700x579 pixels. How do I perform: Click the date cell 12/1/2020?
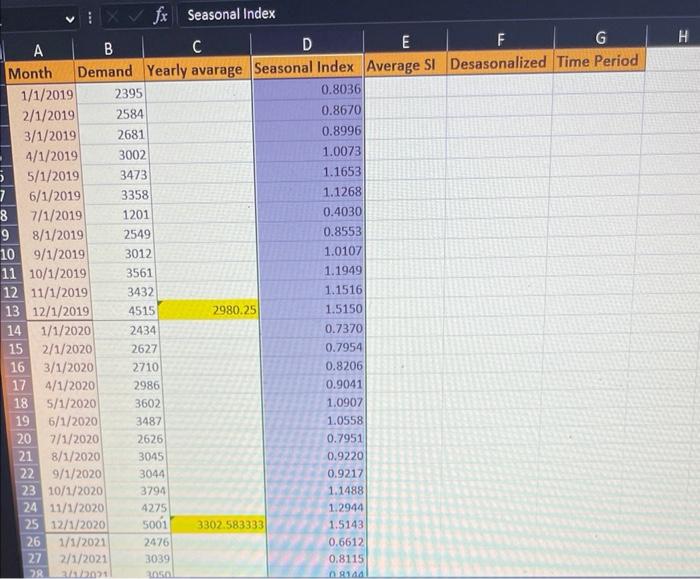click(x=77, y=525)
